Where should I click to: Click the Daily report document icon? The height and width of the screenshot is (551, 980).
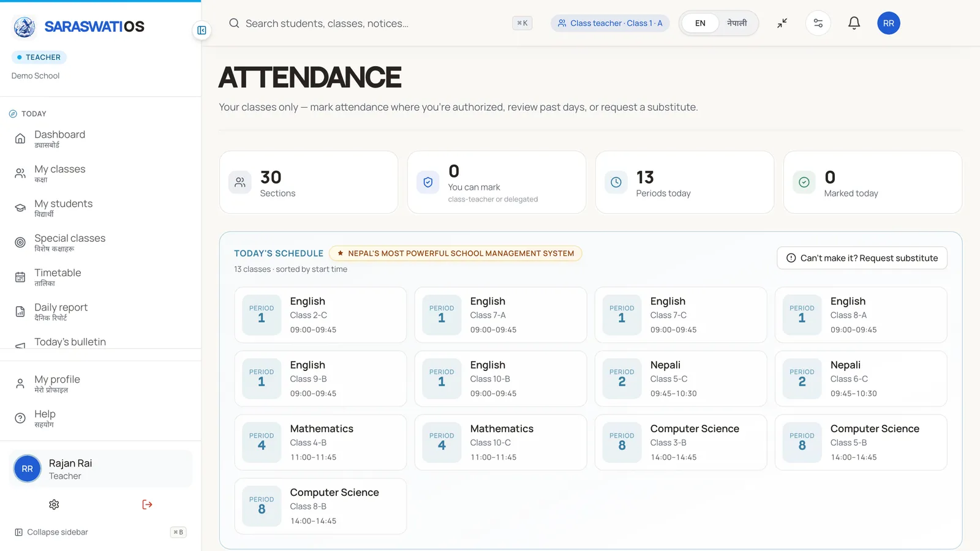click(20, 312)
